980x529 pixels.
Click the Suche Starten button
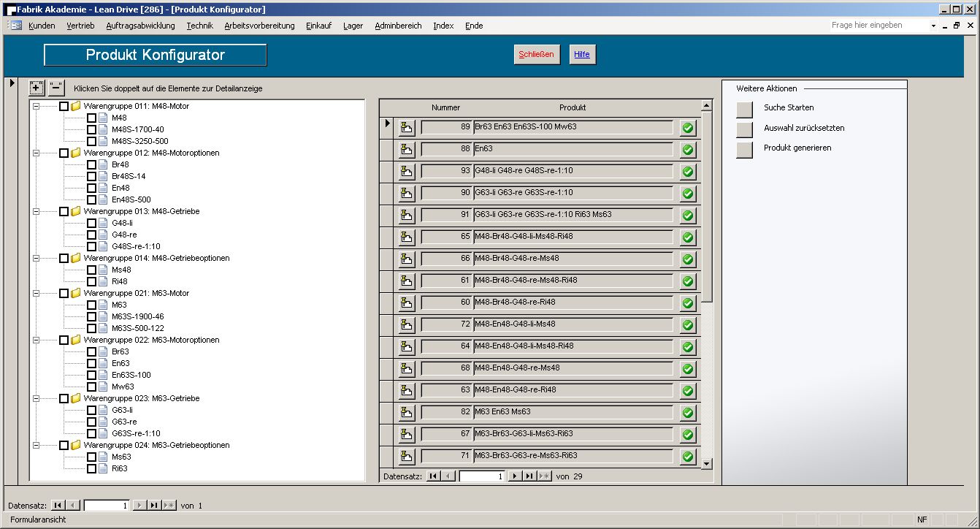pos(744,109)
